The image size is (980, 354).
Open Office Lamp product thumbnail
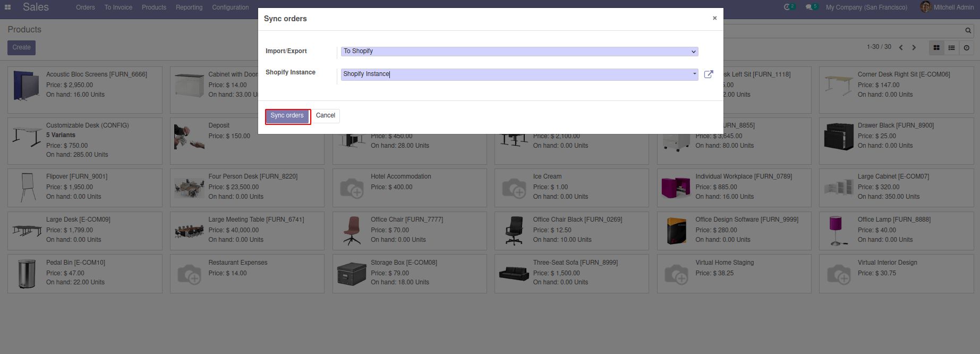[839, 231]
